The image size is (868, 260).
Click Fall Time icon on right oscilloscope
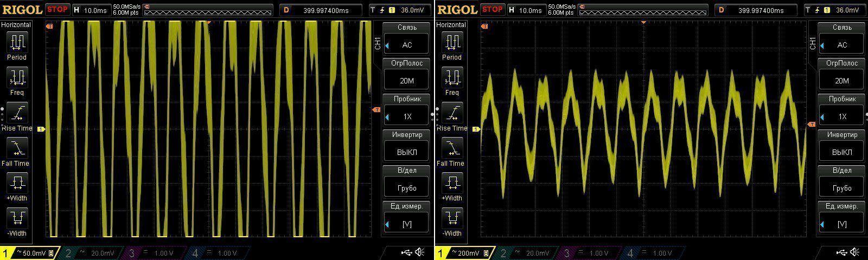coord(451,148)
